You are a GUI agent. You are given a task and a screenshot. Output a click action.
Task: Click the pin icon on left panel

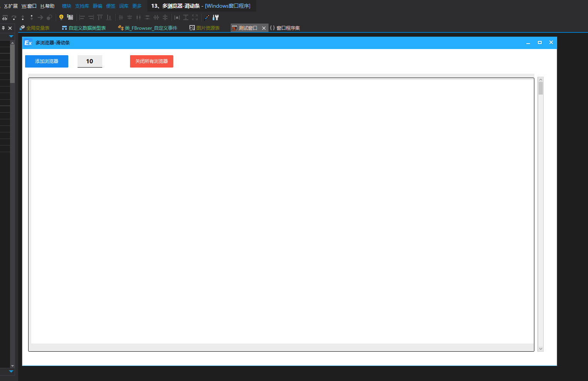tap(3, 28)
